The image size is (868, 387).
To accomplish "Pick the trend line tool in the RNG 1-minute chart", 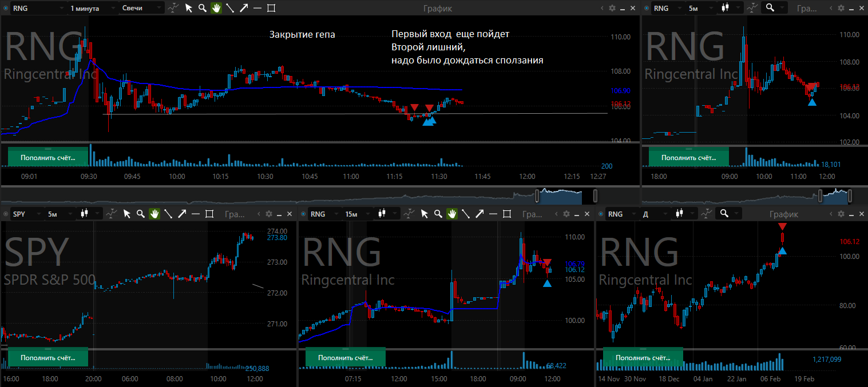I will click(229, 8).
